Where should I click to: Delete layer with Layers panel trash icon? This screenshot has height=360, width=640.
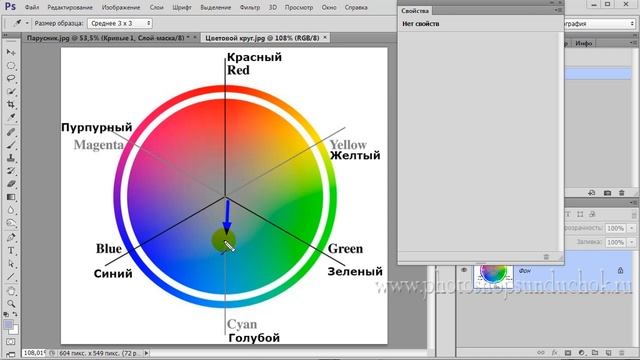pyautogui.click(x=622, y=352)
